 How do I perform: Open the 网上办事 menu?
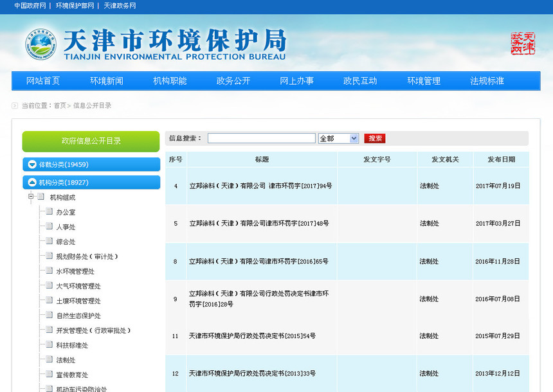[297, 81]
